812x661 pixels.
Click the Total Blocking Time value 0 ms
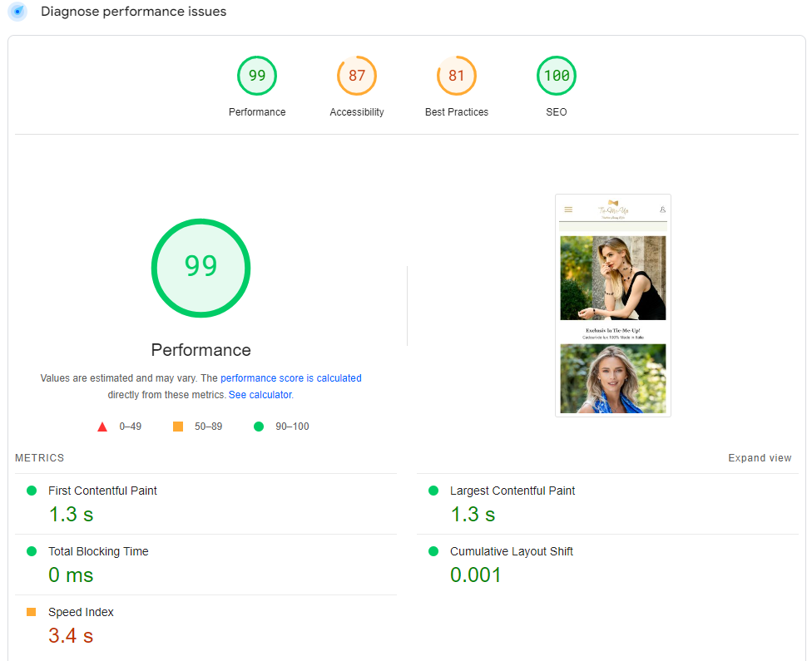71,575
